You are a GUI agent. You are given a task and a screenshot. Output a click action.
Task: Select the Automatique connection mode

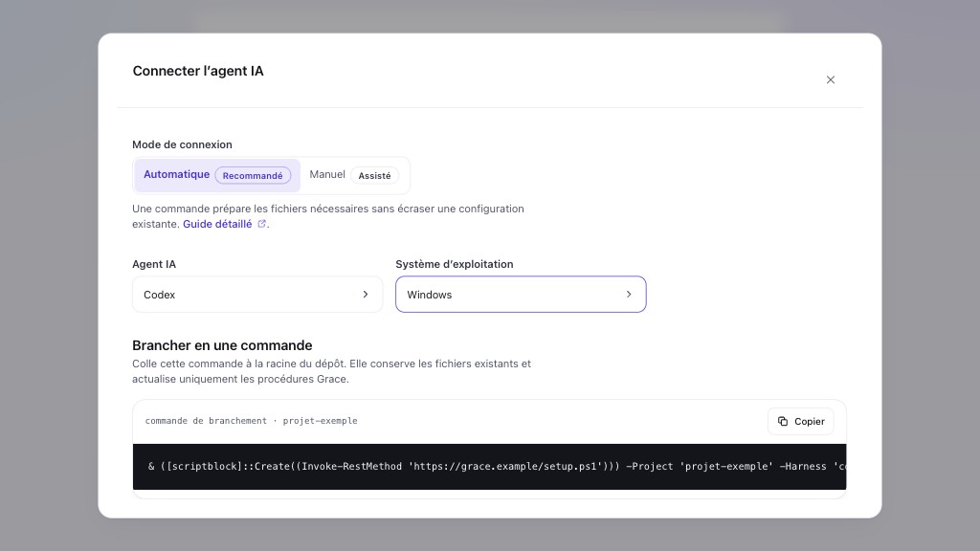217,175
